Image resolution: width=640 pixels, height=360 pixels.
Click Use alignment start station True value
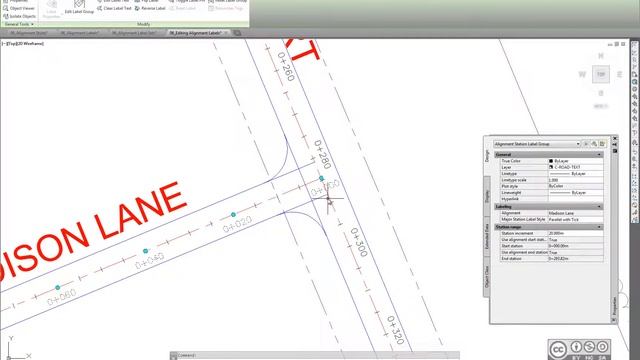click(x=575, y=240)
